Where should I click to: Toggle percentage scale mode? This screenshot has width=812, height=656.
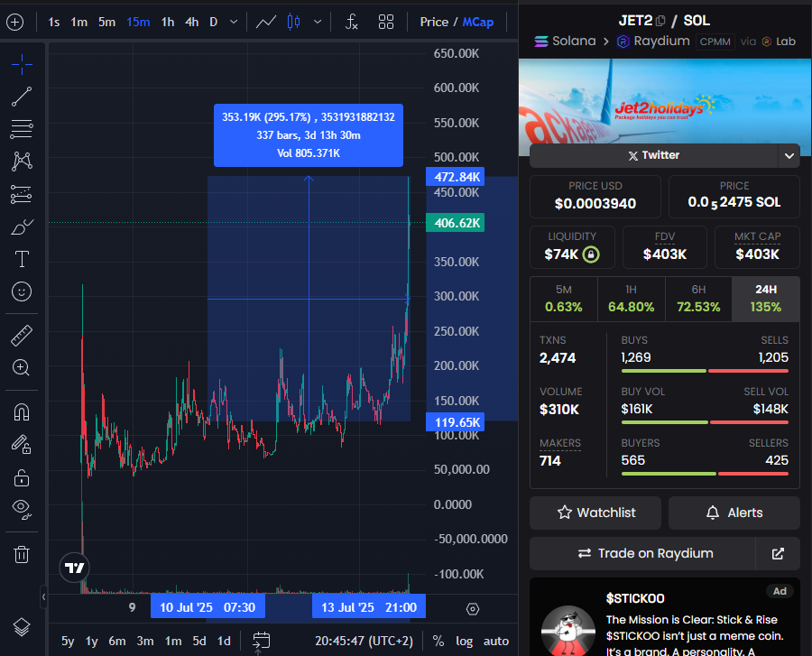tap(438, 641)
